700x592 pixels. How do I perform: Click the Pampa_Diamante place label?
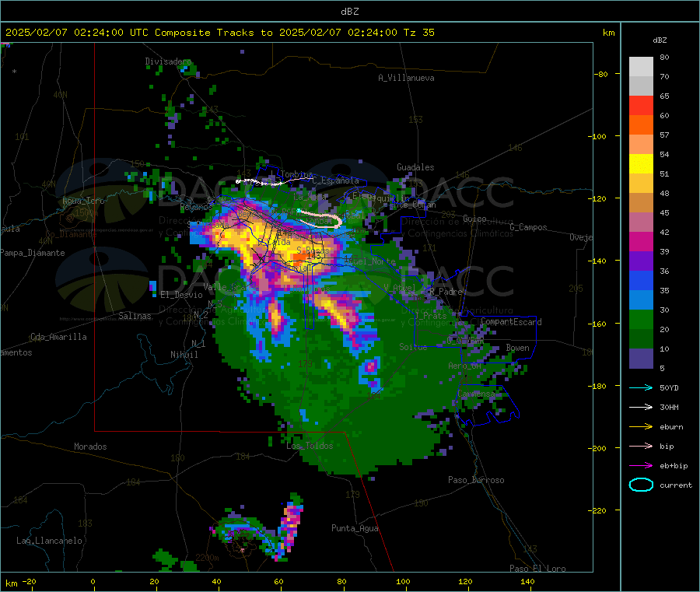(x=33, y=253)
